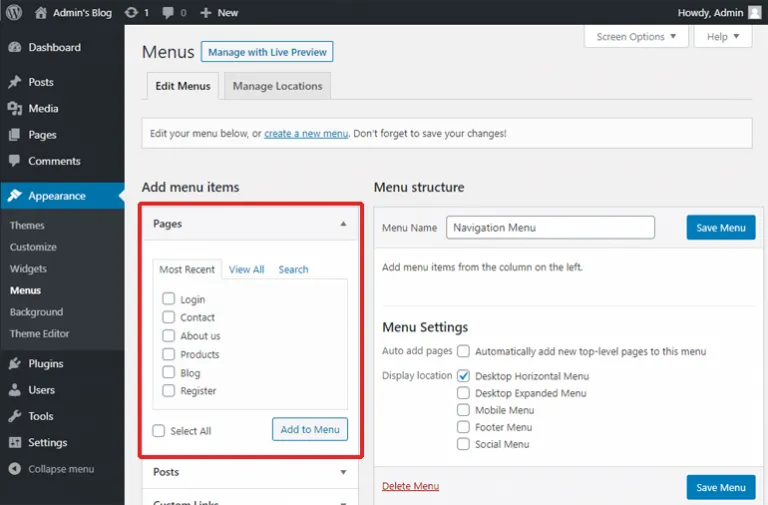Open Dashboard from the sidebar
Screen dimensions: 768x505
point(54,47)
